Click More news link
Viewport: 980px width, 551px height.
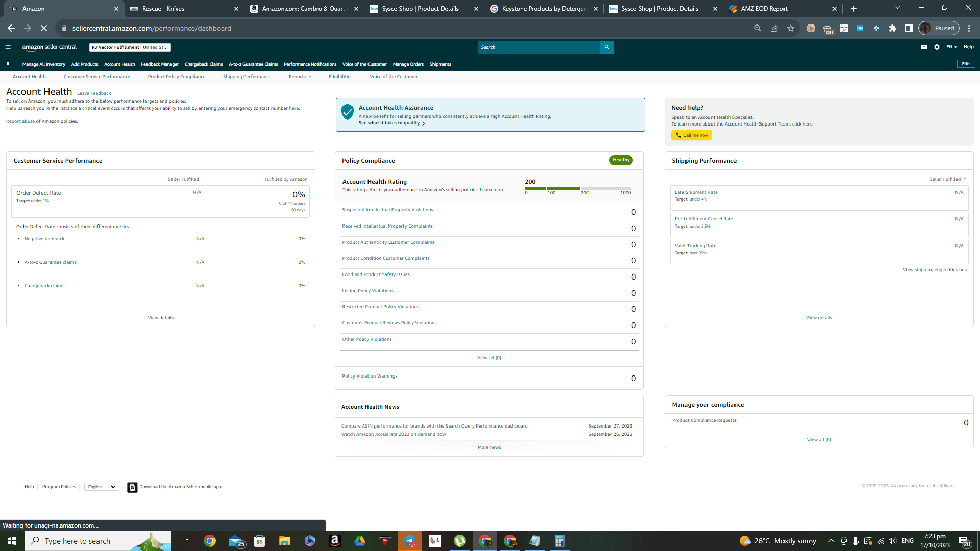click(x=489, y=447)
